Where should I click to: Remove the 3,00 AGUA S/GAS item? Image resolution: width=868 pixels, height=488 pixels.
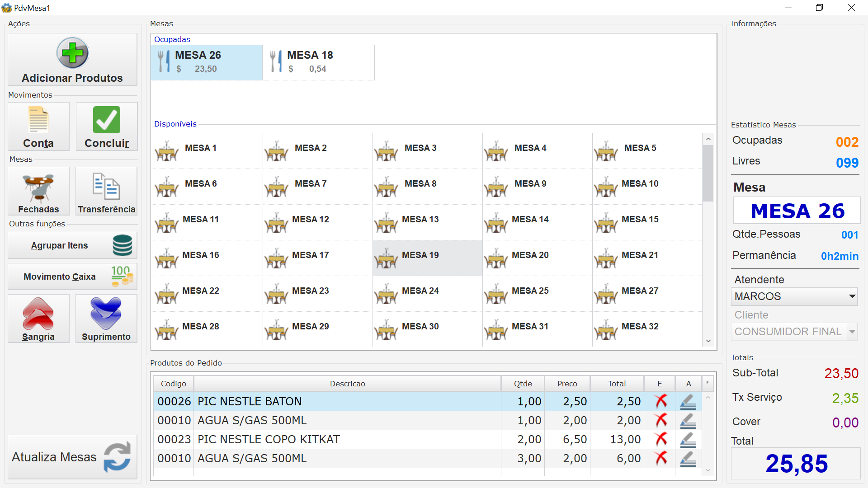pos(660,458)
